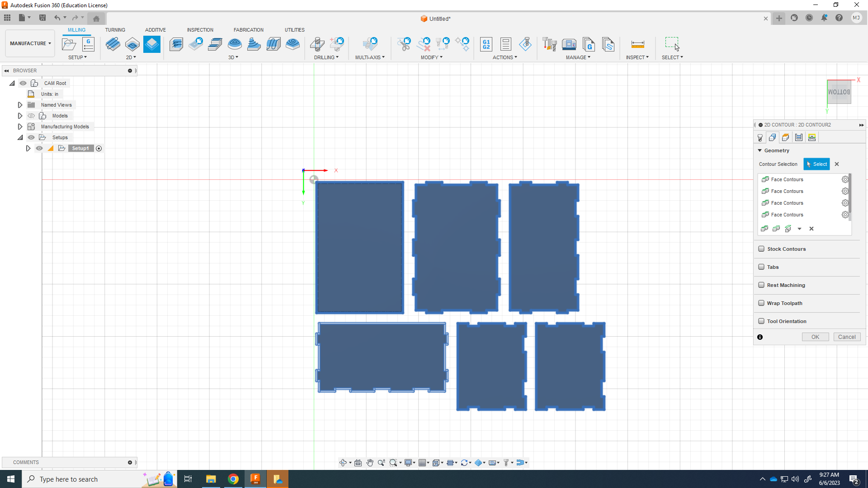Expand the Named Views node in the browser
The width and height of the screenshot is (868, 488).
[x=20, y=104]
